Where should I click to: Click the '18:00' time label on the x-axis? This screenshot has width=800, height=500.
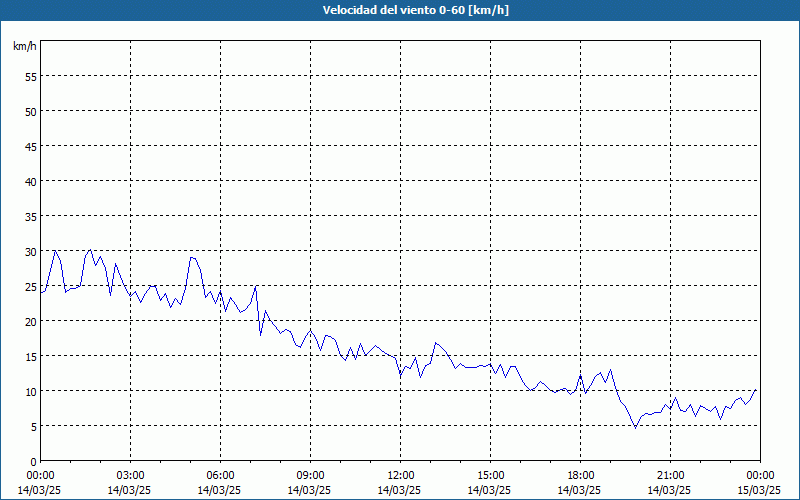point(581,476)
